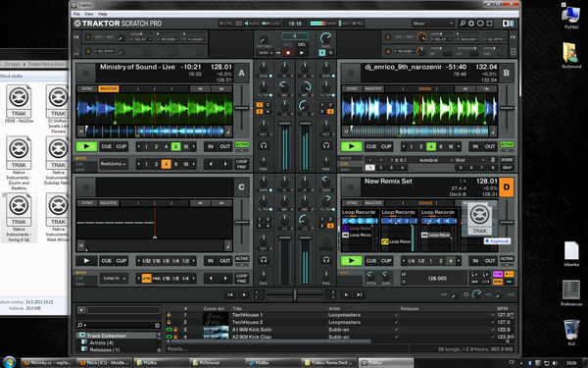The image size is (588, 368).
Task: Click headphone cue icon for Deck B channel
Action: click(326, 145)
